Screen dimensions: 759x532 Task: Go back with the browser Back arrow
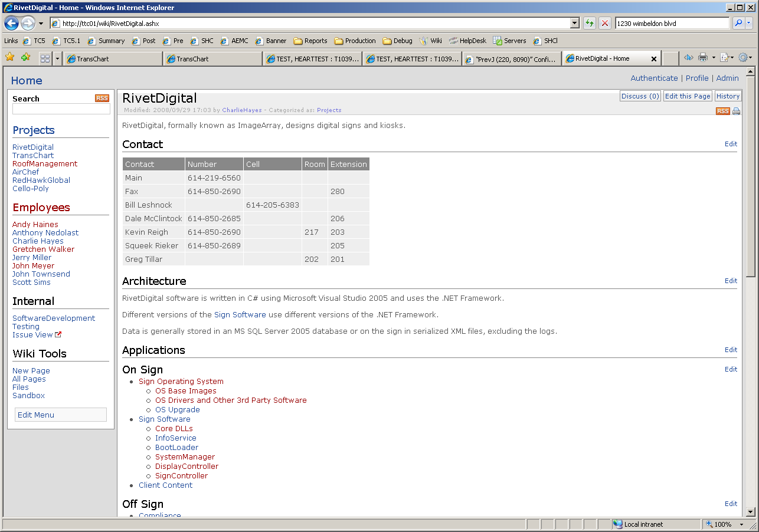(x=11, y=24)
